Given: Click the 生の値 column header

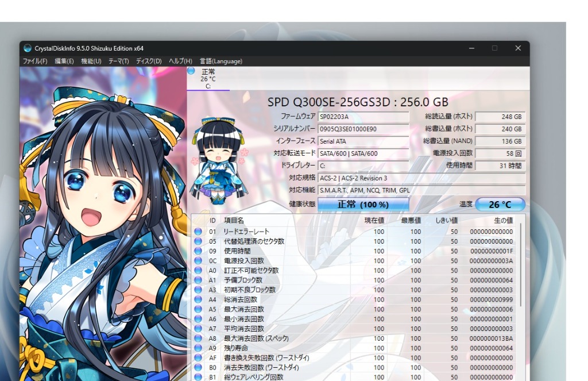Looking at the screenshot, I should tap(503, 220).
